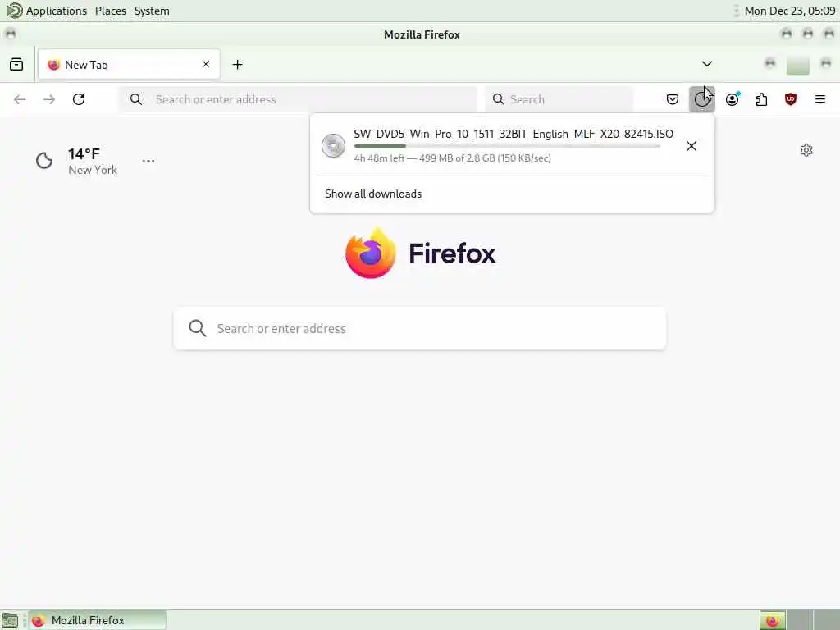Open the downloading ISO file entry
This screenshot has width=840, height=630.
coord(495,146)
